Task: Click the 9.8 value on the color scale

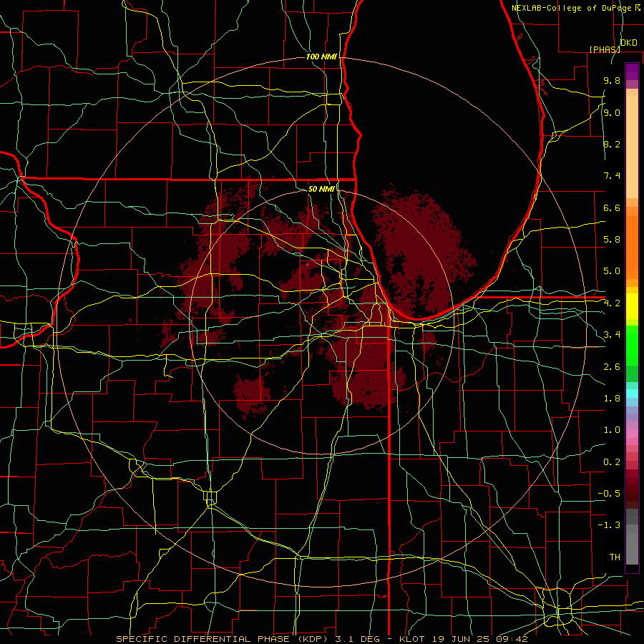Action: click(x=612, y=80)
